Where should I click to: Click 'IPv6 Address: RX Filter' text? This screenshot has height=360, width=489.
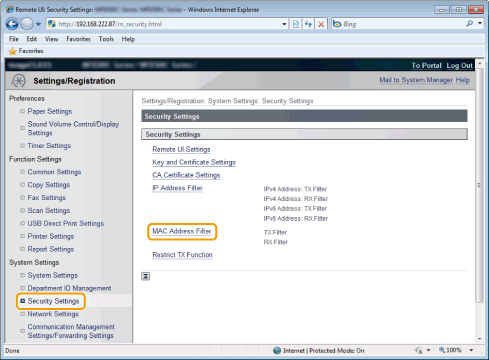296,219
